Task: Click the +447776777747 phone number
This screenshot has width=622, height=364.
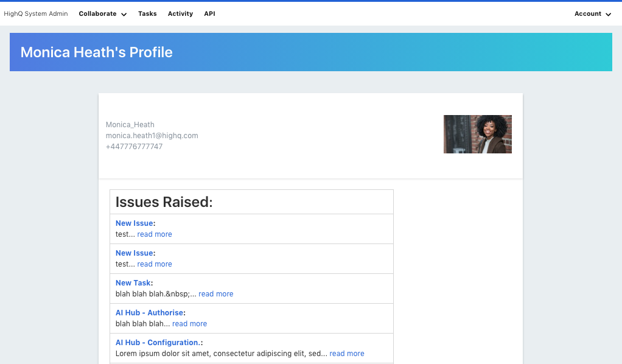Action: tap(134, 147)
